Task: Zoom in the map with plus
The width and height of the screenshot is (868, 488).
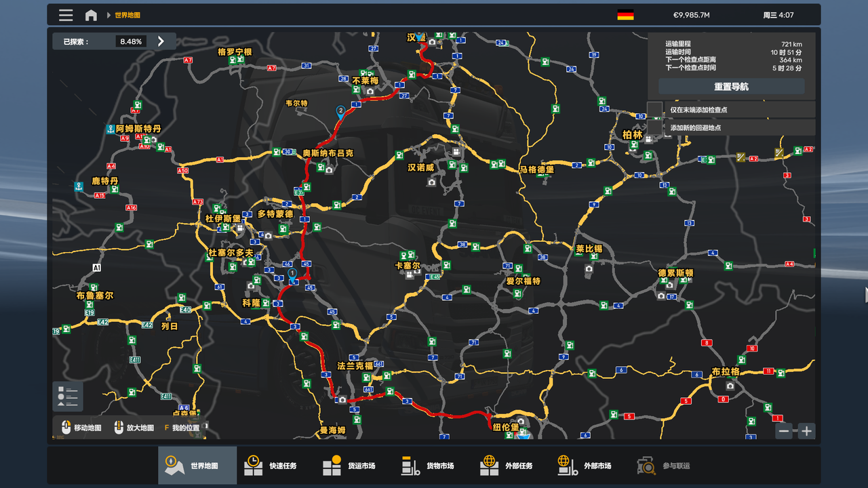Action: [806, 430]
